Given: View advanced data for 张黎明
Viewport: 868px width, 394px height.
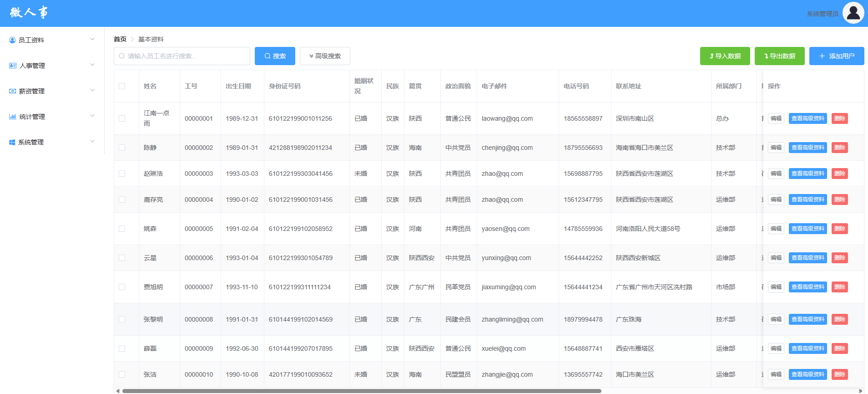Looking at the screenshot, I should (808, 319).
